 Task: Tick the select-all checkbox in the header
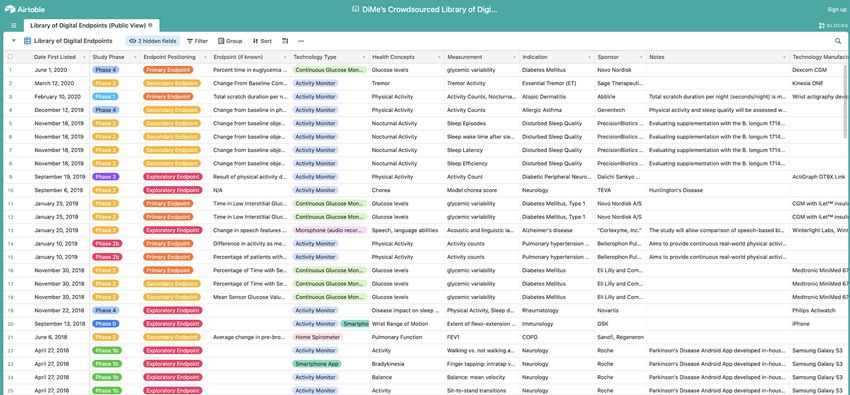coord(10,57)
